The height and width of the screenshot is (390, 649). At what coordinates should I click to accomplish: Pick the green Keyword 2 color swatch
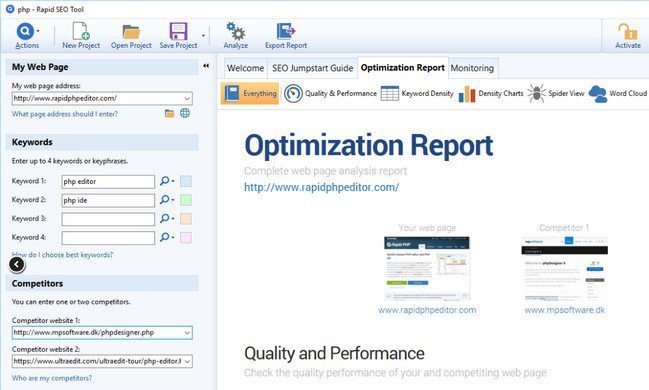pos(186,200)
